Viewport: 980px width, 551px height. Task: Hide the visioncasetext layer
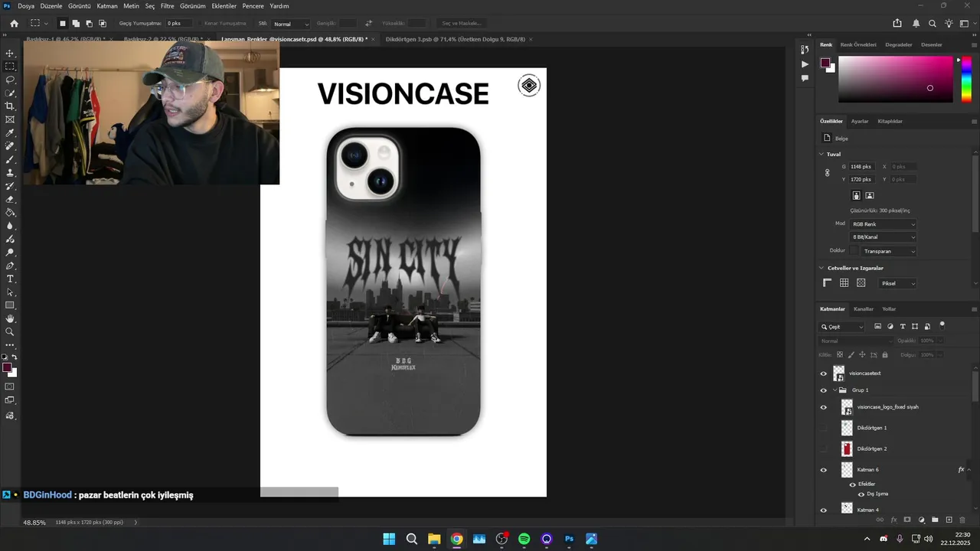(x=824, y=373)
